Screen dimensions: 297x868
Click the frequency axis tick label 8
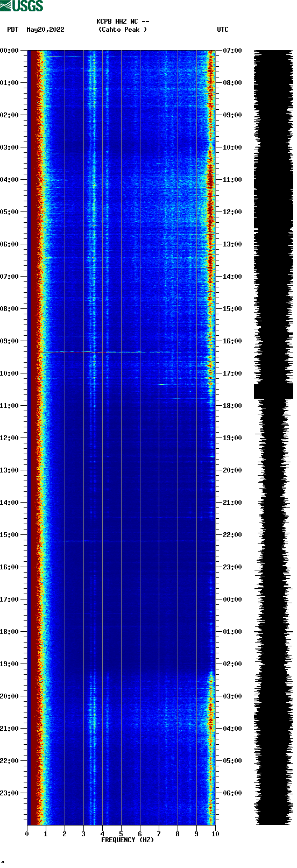(178, 834)
